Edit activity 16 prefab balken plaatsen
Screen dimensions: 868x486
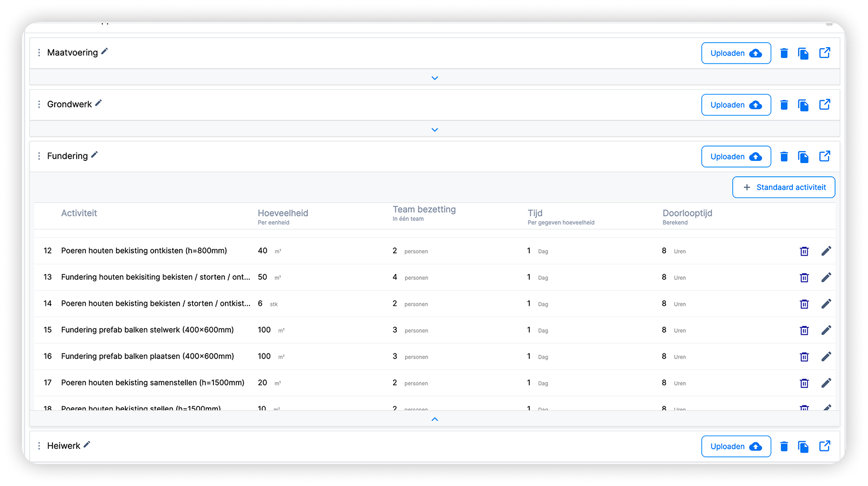826,356
